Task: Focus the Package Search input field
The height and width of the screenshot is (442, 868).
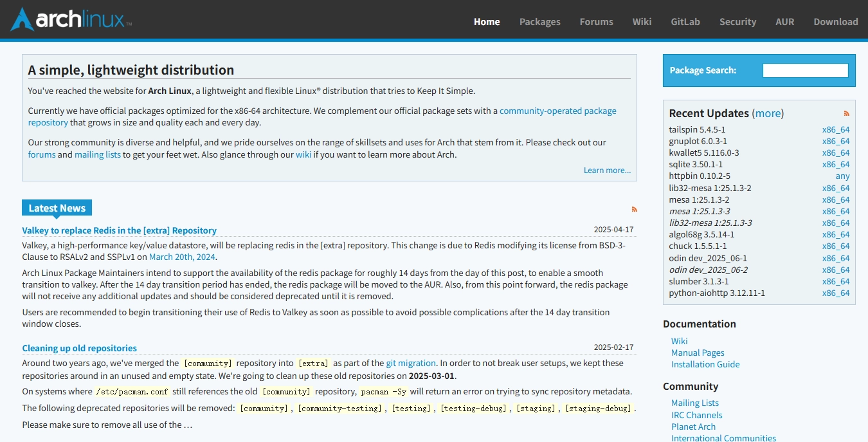Action: [x=806, y=70]
